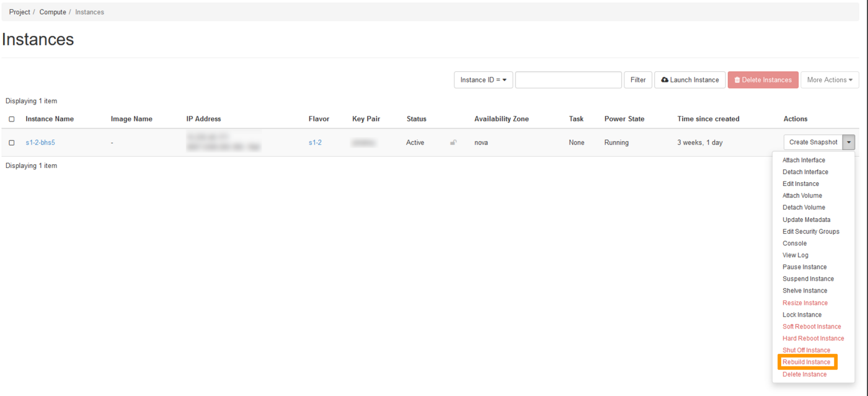Open Console from the actions menu
Screen dimensions: 868x396
pos(794,243)
